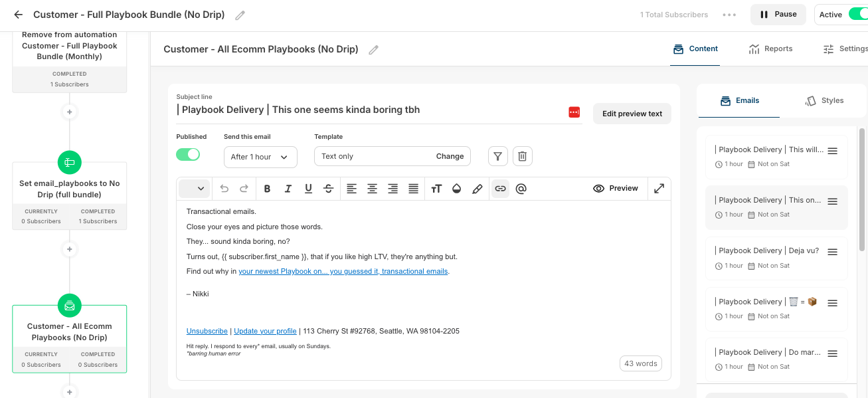Click the Edit preview text button

click(x=632, y=114)
